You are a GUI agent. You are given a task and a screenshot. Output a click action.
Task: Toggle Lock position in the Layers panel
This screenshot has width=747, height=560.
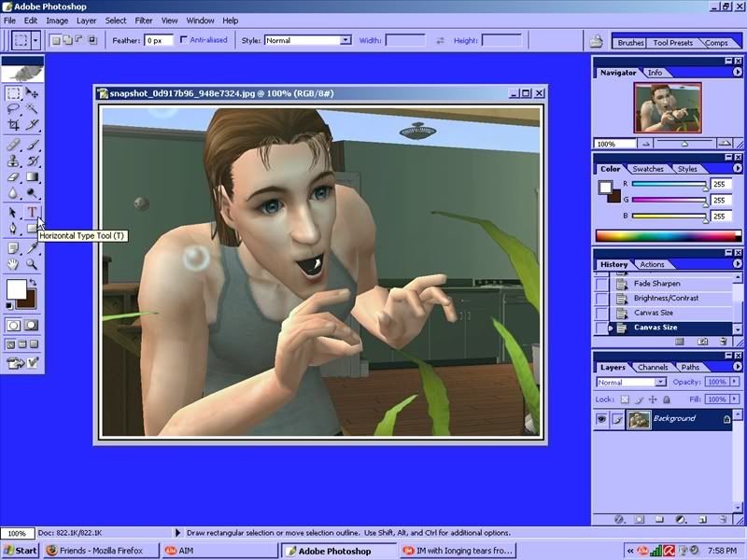pos(653,399)
